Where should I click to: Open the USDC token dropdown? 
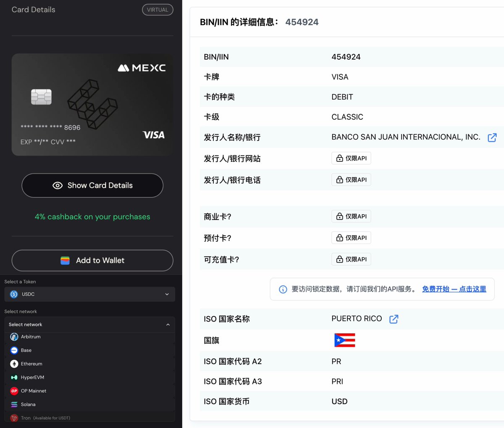pyautogui.click(x=89, y=294)
